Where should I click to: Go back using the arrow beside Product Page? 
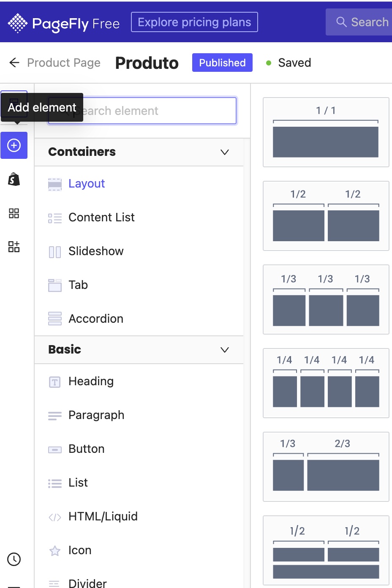pos(14,63)
